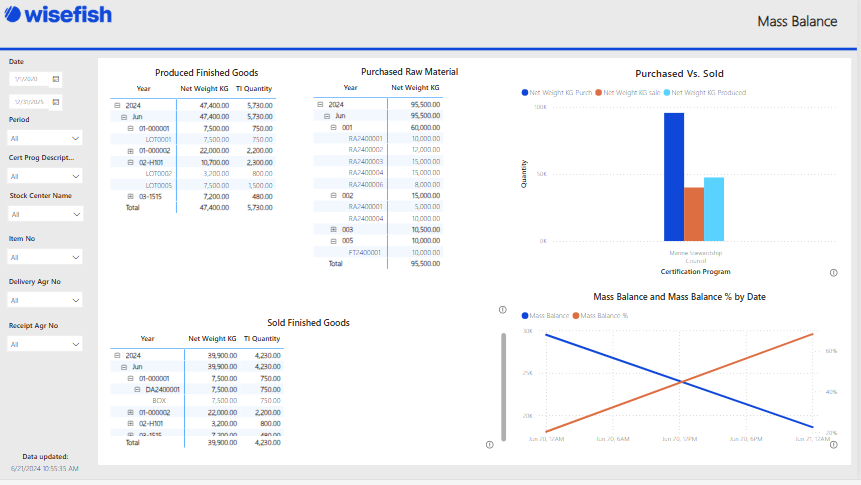
Task: Click the Mass Balance % legend marker
Action: pos(574,316)
